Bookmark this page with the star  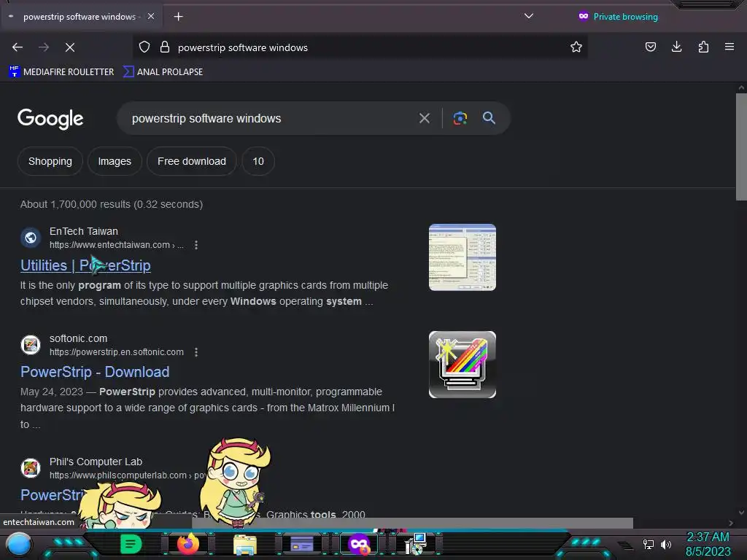(x=576, y=47)
